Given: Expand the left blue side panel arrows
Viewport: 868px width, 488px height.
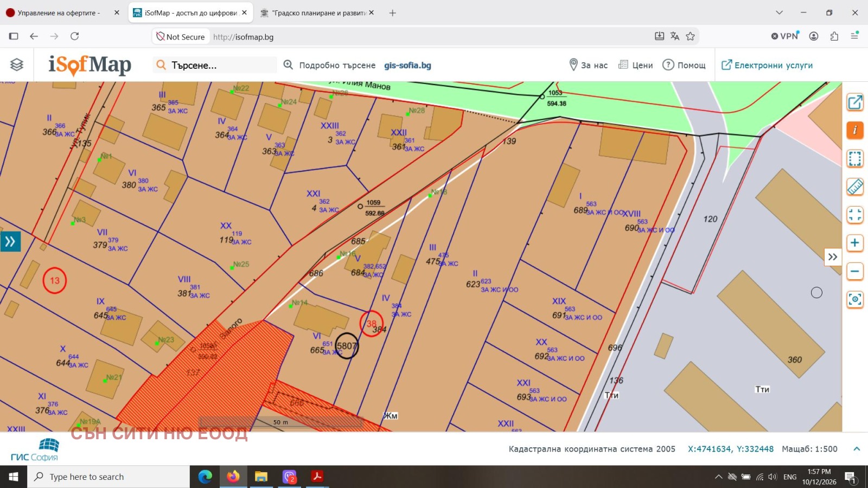Looking at the screenshot, I should coord(10,241).
